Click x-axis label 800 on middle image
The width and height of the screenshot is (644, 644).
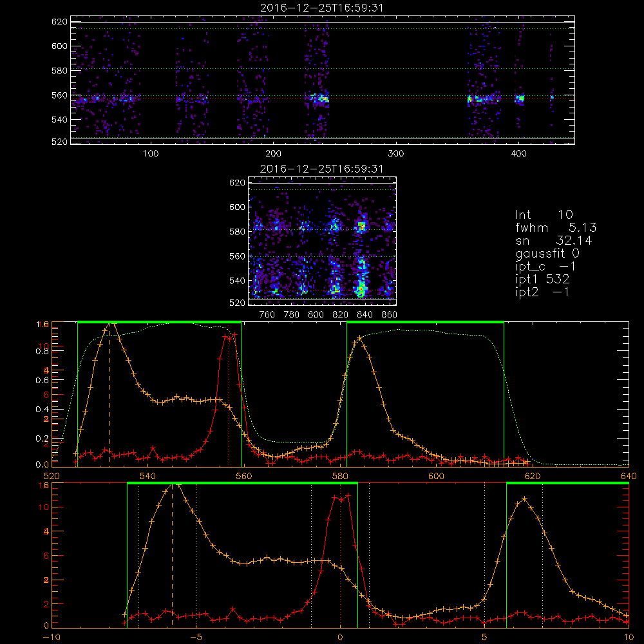316,315
